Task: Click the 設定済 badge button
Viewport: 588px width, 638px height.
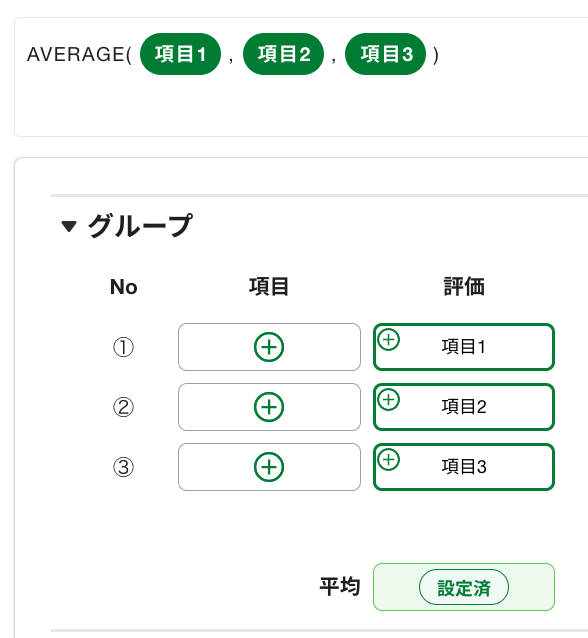Action: (x=464, y=587)
